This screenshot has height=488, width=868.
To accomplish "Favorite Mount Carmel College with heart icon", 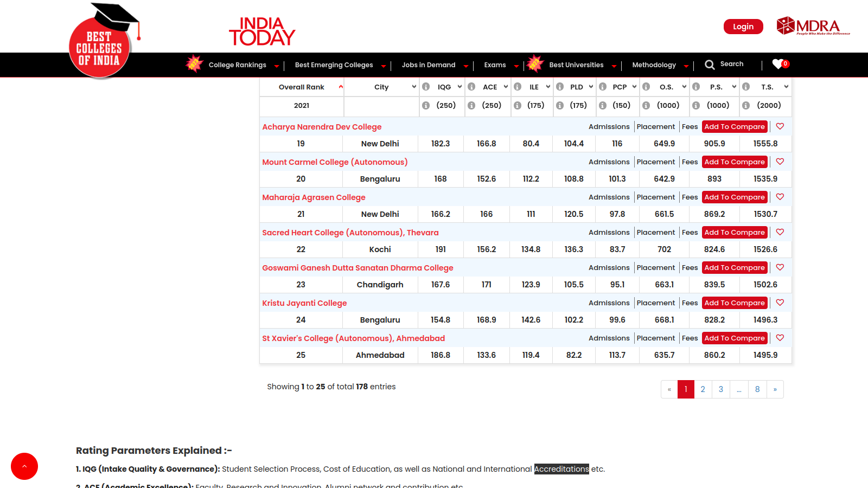I will click(780, 162).
